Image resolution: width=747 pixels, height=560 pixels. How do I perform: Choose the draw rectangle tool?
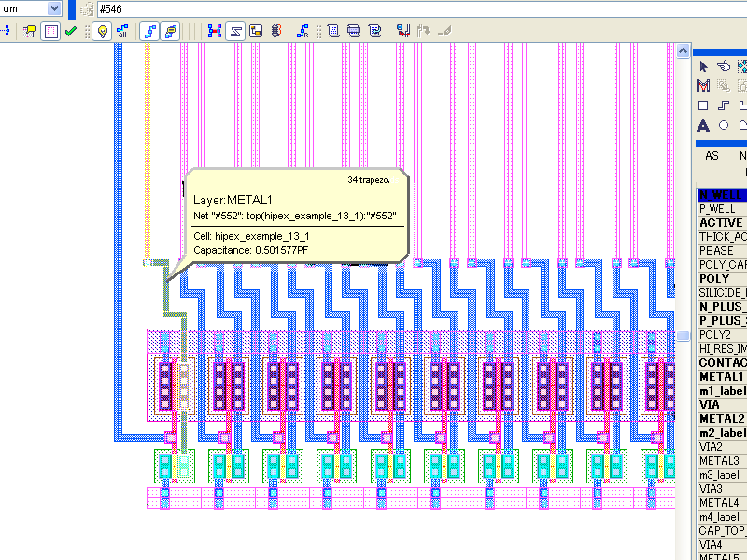704,105
